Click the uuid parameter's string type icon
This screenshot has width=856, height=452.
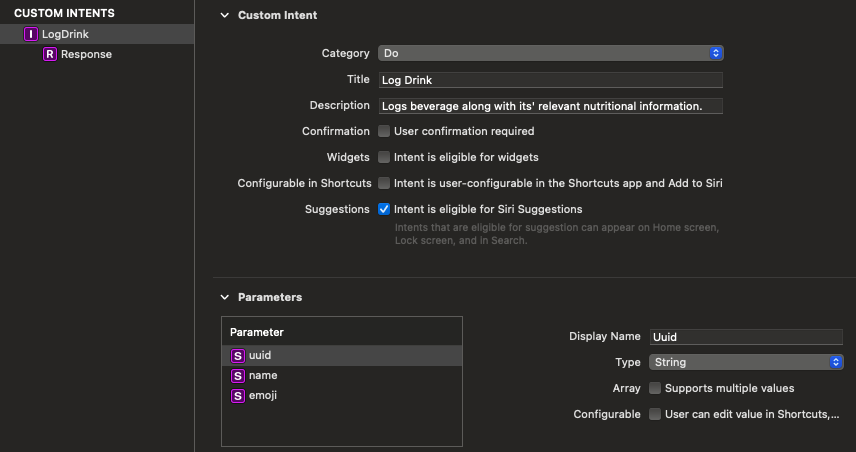click(x=238, y=355)
